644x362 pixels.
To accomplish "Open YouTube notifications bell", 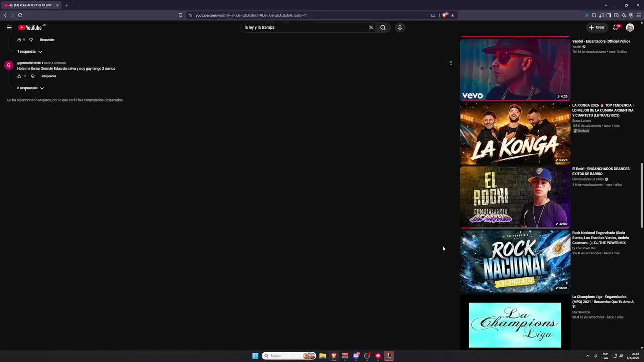I will [615, 28].
